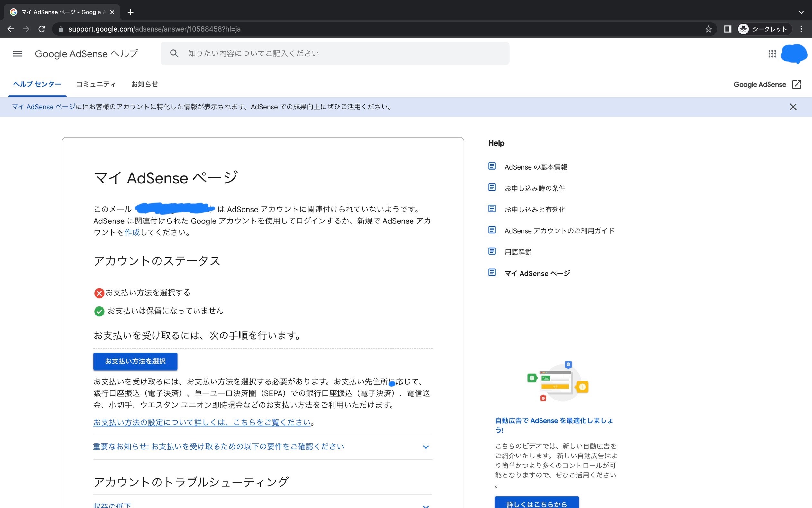Switch to the ヘルプ センター tab
The height and width of the screenshot is (508, 812).
coord(37,84)
